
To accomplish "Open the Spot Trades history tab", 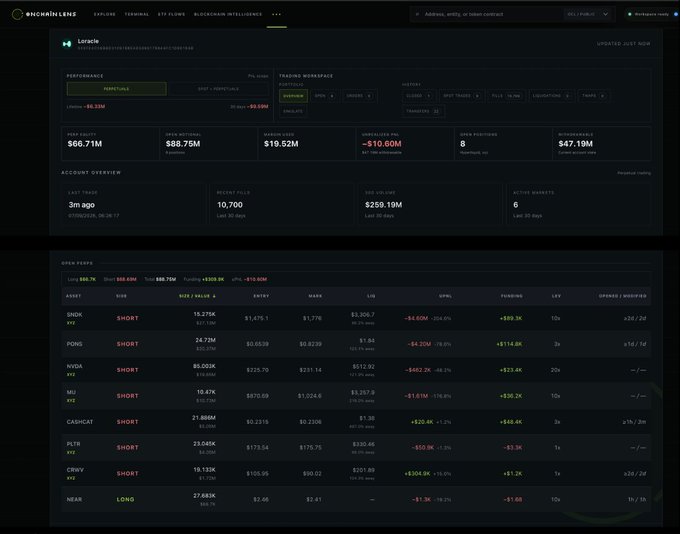I will (461, 96).
